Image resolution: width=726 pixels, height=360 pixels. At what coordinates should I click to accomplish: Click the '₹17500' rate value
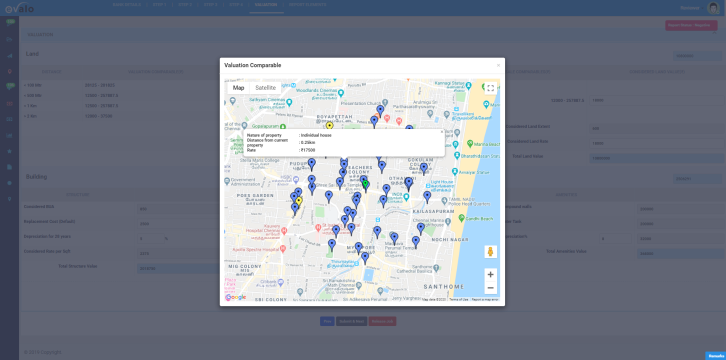(x=308, y=150)
